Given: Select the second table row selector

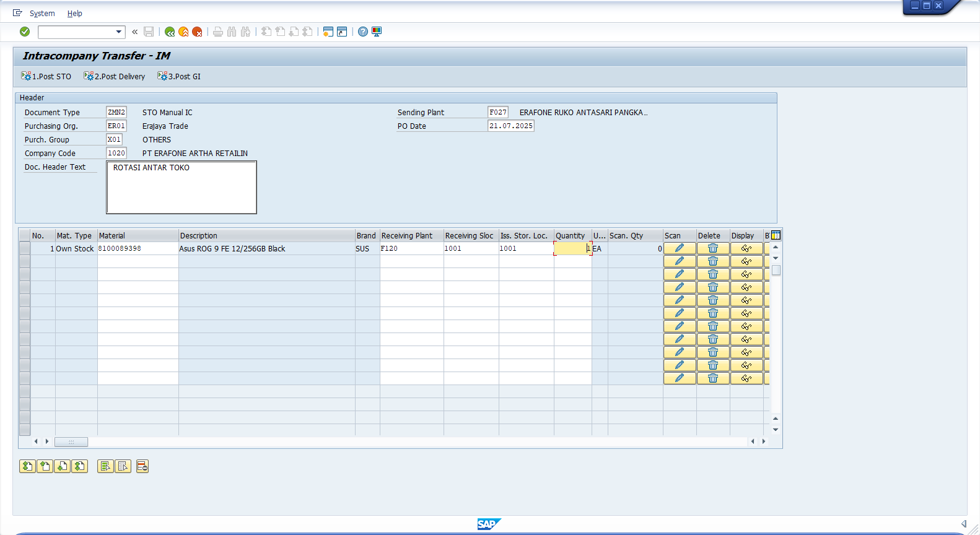Looking at the screenshot, I should click(x=25, y=261).
